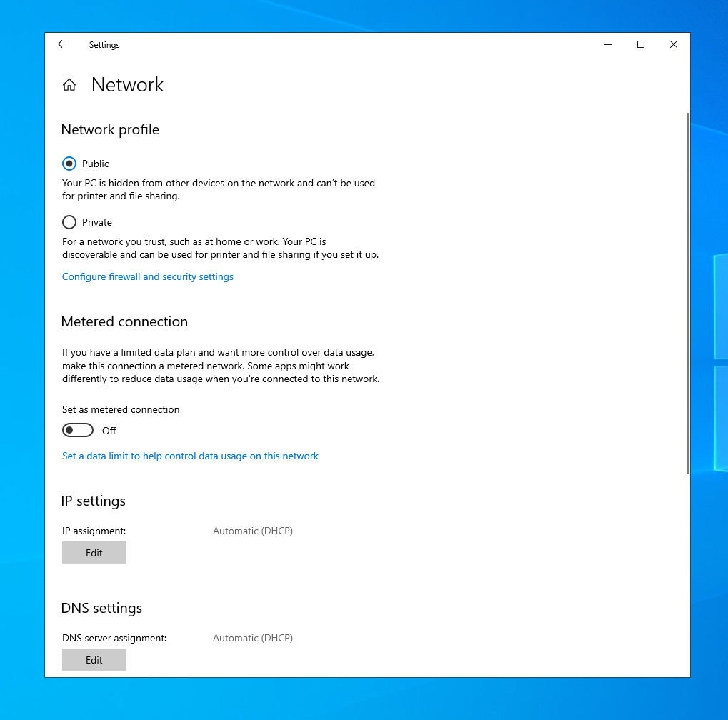Click the Metered connection heading

pos(124,321)
